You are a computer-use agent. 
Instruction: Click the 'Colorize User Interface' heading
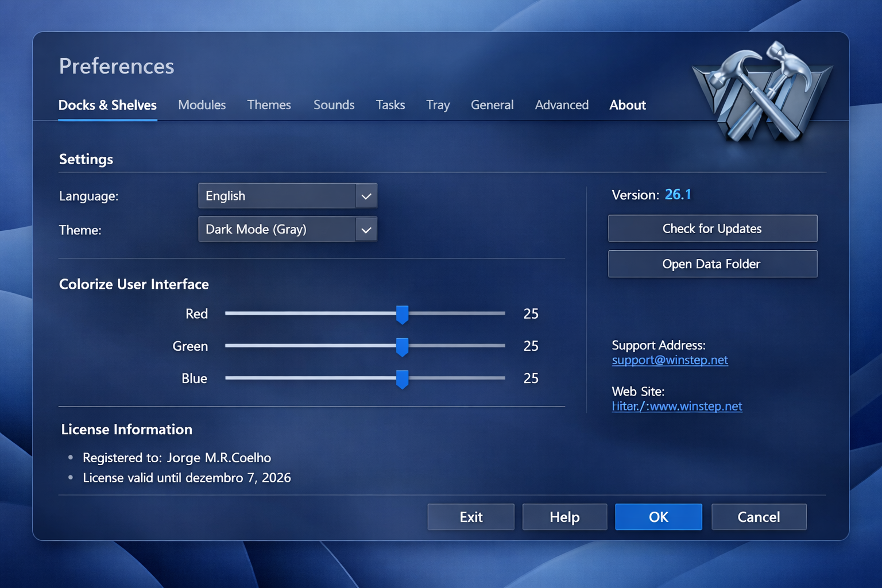coord(134,284)
